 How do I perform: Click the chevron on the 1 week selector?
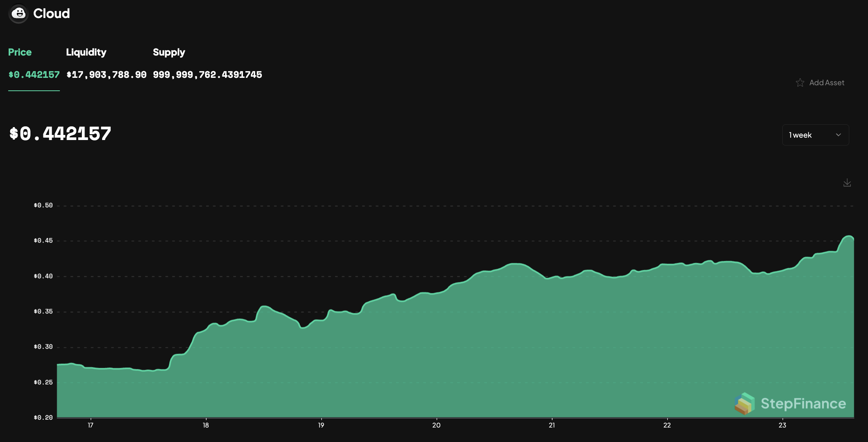pos(838,135)
